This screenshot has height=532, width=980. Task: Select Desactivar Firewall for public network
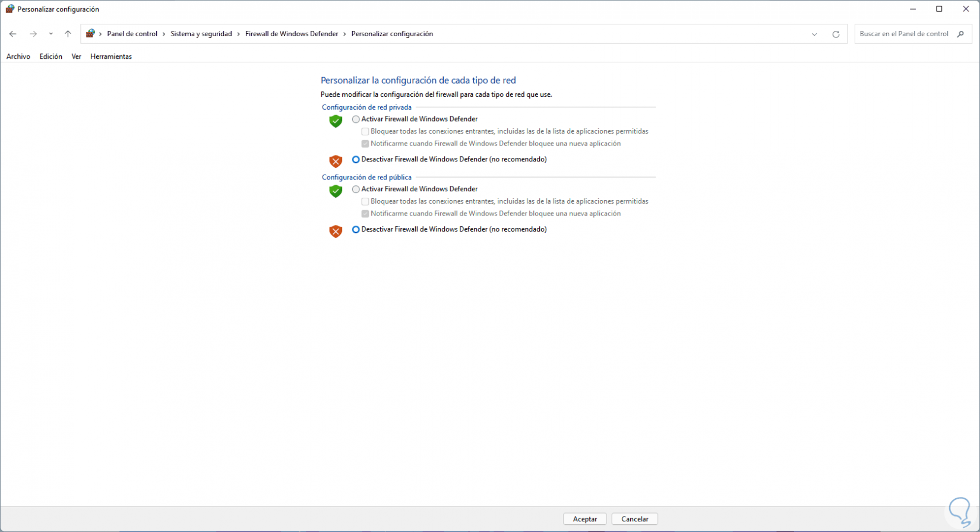(x=356, y=230)
